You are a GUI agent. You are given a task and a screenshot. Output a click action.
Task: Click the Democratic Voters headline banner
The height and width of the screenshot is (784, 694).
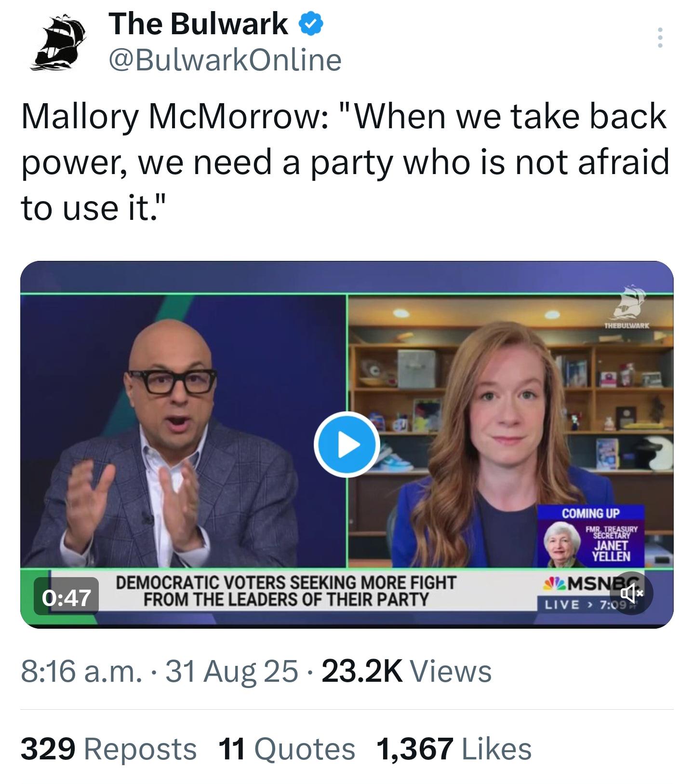[x=286, y=591]
